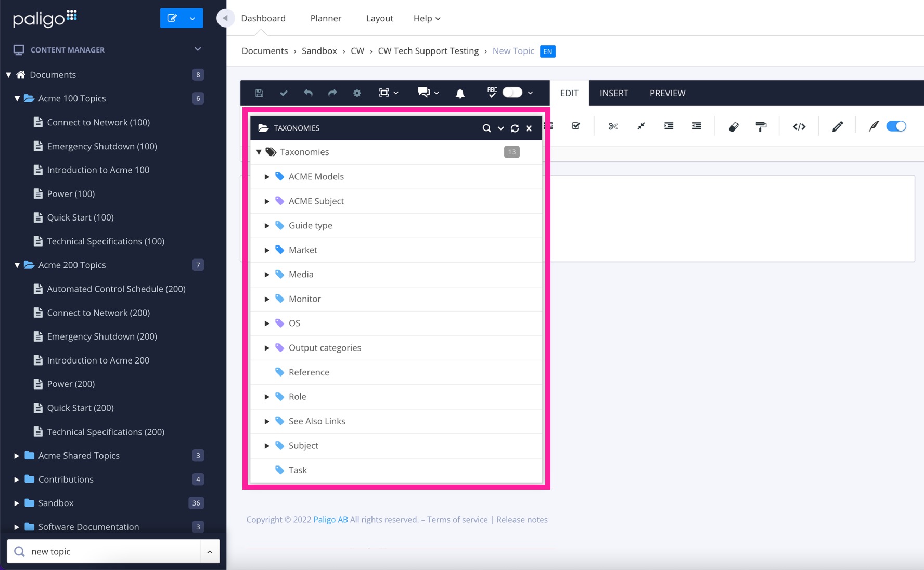Open the Terms of service link
This screenshot has height=570, width=924.
pos(457,519)
